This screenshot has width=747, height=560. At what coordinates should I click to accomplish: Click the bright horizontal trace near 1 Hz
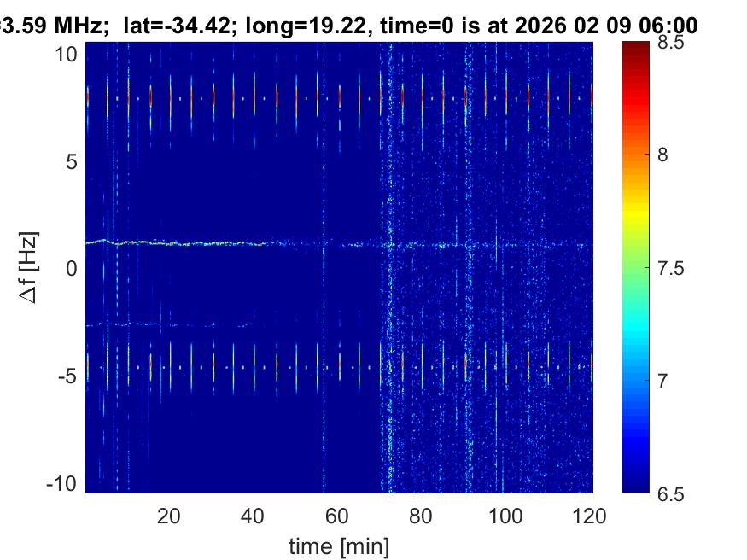coord(188,243)
